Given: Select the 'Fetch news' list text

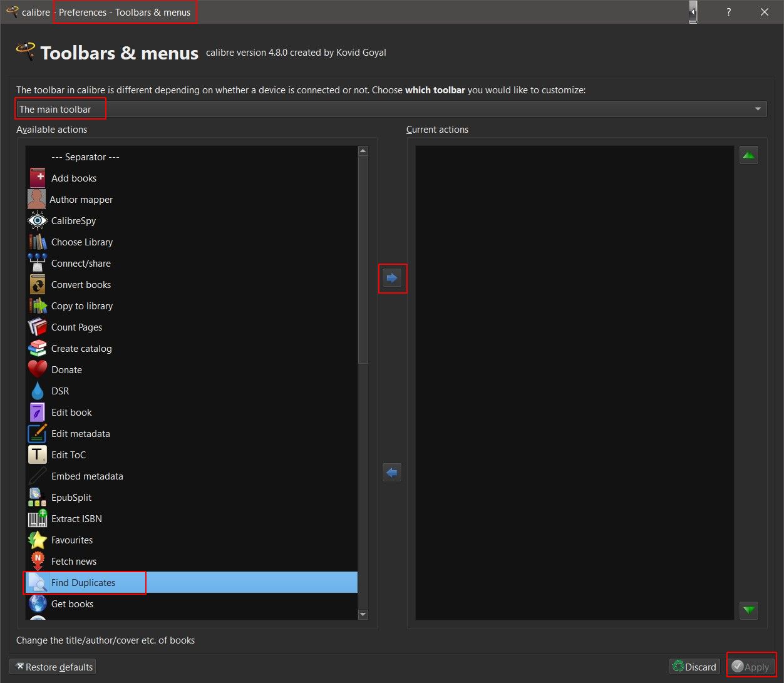Looking at the screenshot, I should click(74, 561).
